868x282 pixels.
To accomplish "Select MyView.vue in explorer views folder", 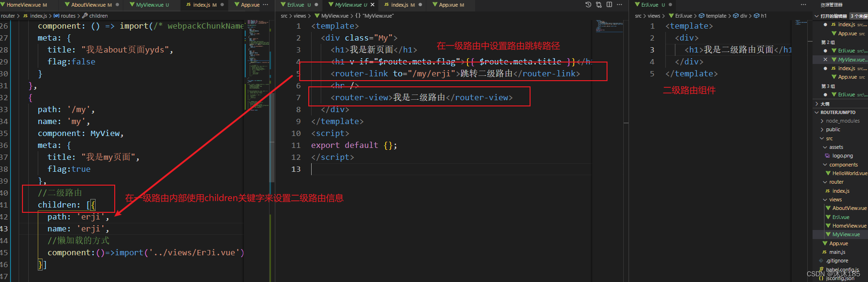I will [840, 234].
